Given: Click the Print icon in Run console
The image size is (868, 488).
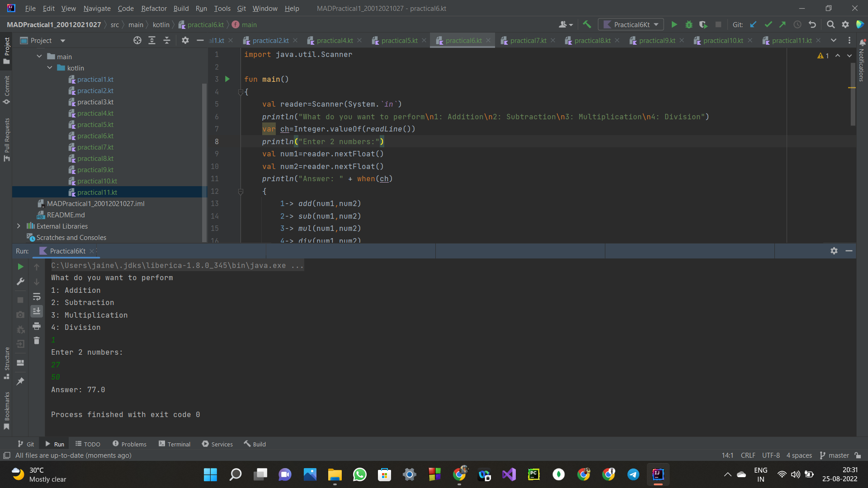Looking at the screenshot, I should (37, 326).
